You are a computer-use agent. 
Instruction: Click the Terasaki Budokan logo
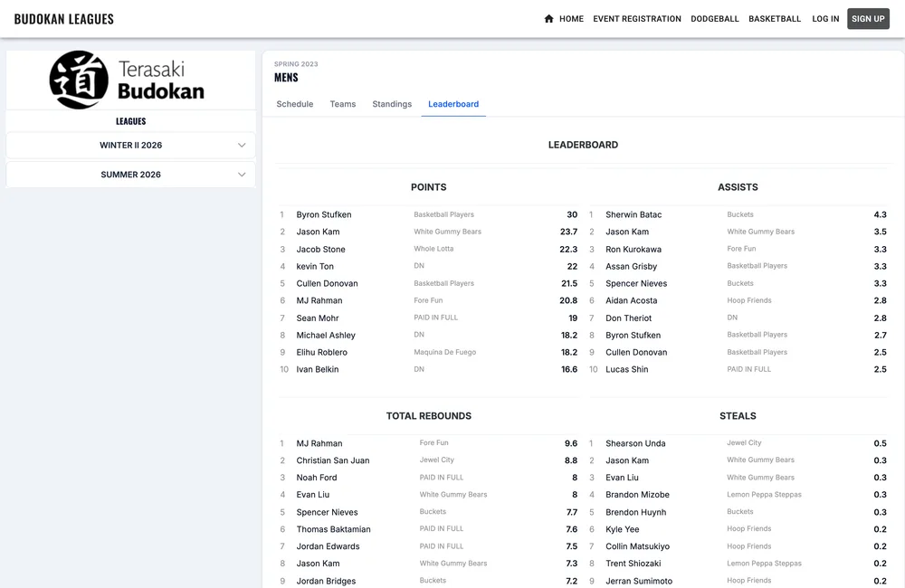click(127, 80)
